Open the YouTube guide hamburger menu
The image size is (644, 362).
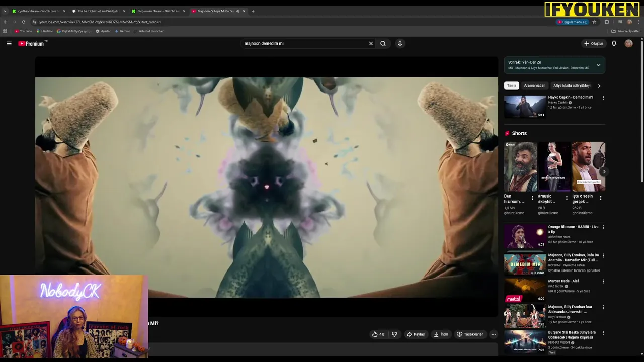pos(9,44)
